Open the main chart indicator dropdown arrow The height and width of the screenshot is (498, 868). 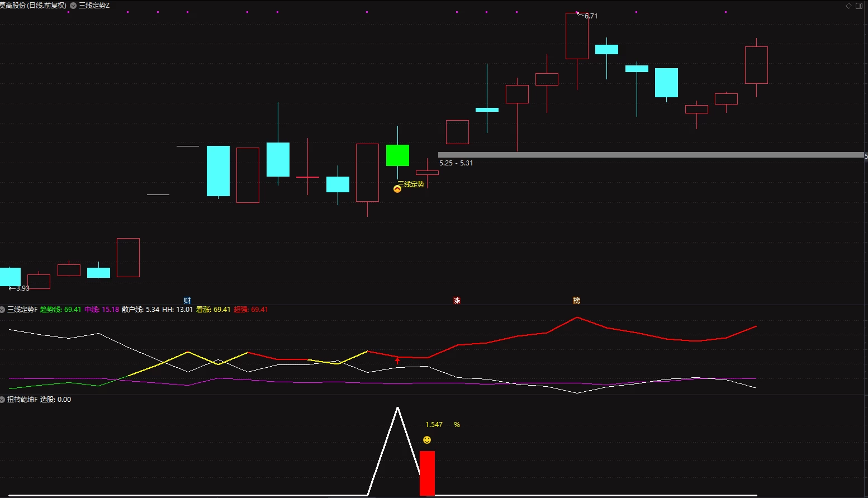(x=73, y=6)
